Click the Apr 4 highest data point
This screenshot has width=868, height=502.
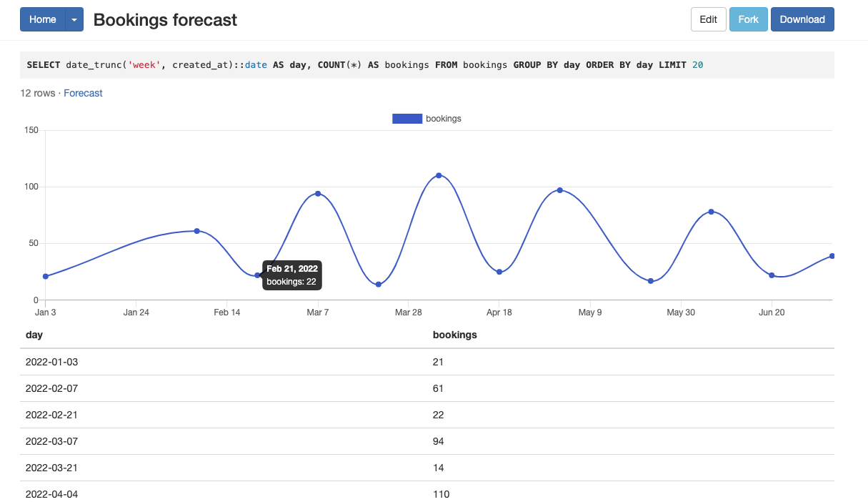point(439,174)
